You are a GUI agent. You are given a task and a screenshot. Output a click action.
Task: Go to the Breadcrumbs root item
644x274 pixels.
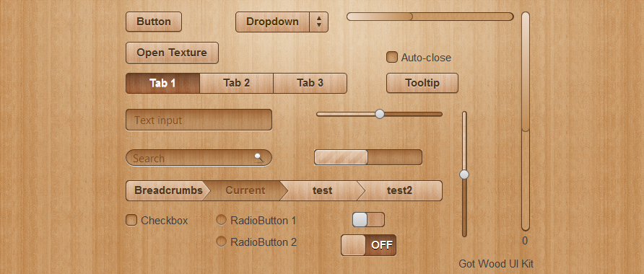pyautogui.click(x=168, y=191)
